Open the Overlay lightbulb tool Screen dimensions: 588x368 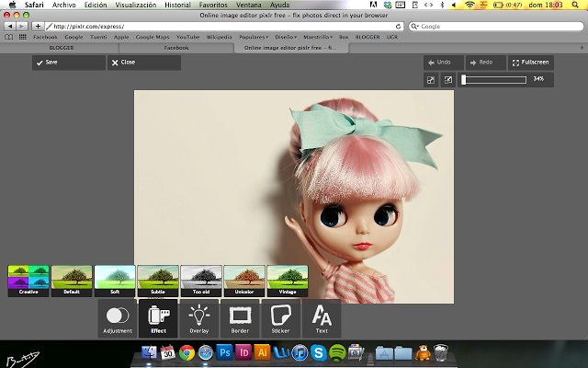click(199, 318)
